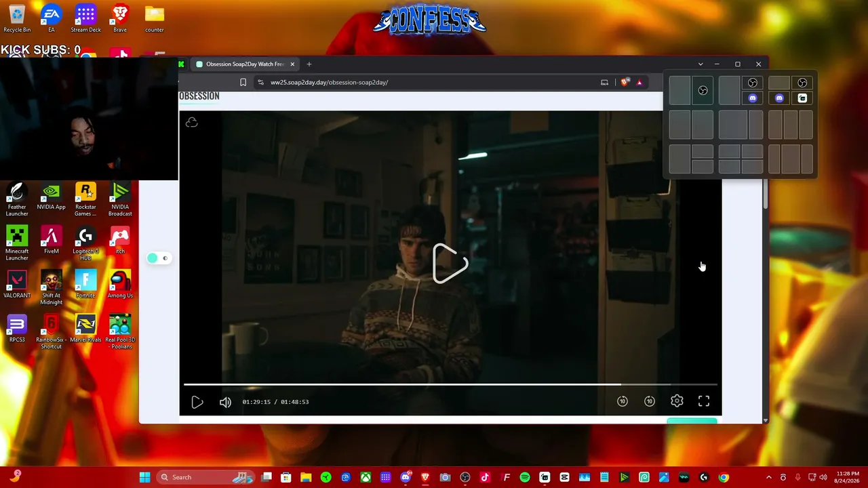Viewport: 868px width, 488px height.
Task: View site information icon beside the URL
Action: [260, 82]
